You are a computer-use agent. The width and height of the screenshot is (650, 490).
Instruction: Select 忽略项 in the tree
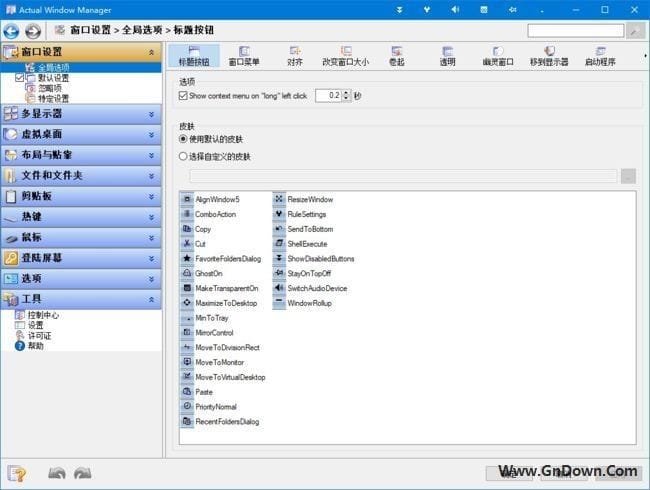50,88
